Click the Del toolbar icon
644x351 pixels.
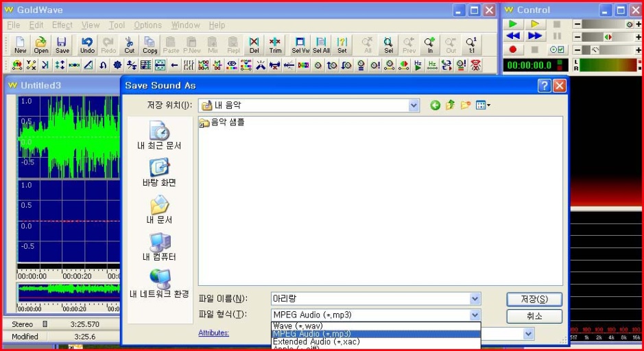254,45
